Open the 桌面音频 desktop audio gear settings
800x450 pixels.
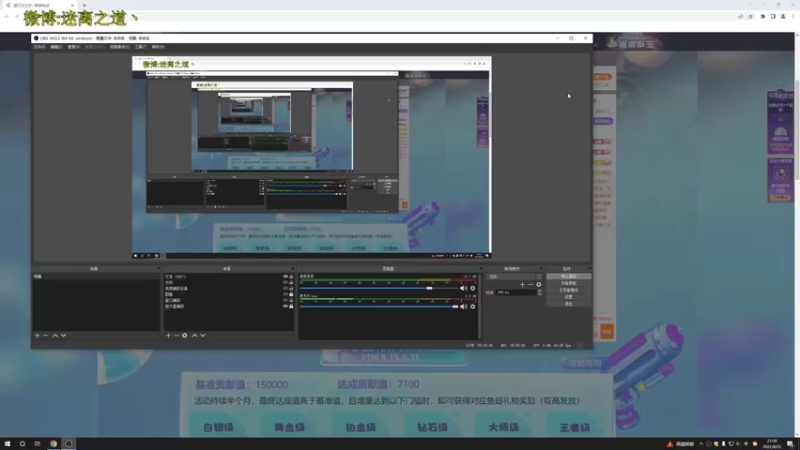pyautogui.click(x=473, y=288)
